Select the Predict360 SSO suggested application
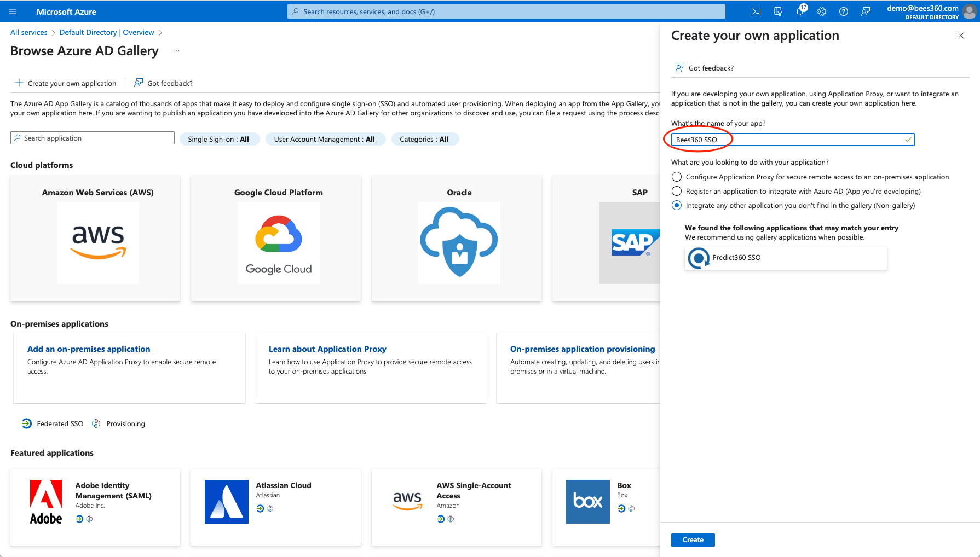Screen dimensions: 980x557 pyautogui.click(x=786, y=258)
